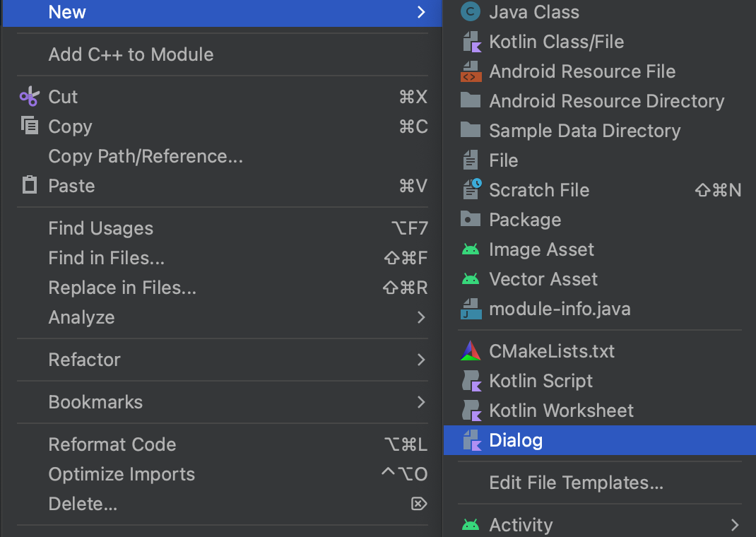Click the ⇧⌘F shortcut beside Find in Files
The height and width of the screenshot is (537, 756).
point(406,258)
